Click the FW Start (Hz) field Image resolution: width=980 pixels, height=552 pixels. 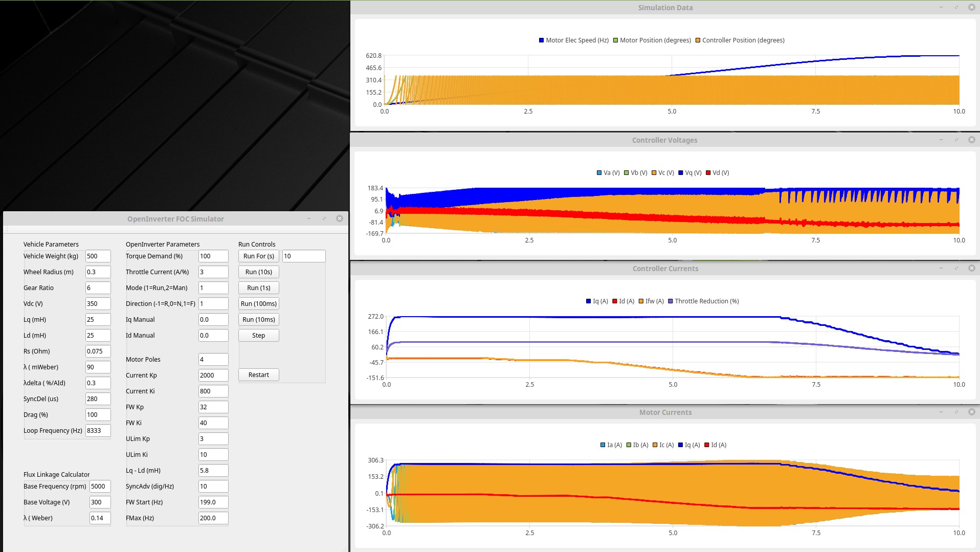[213, 502]
